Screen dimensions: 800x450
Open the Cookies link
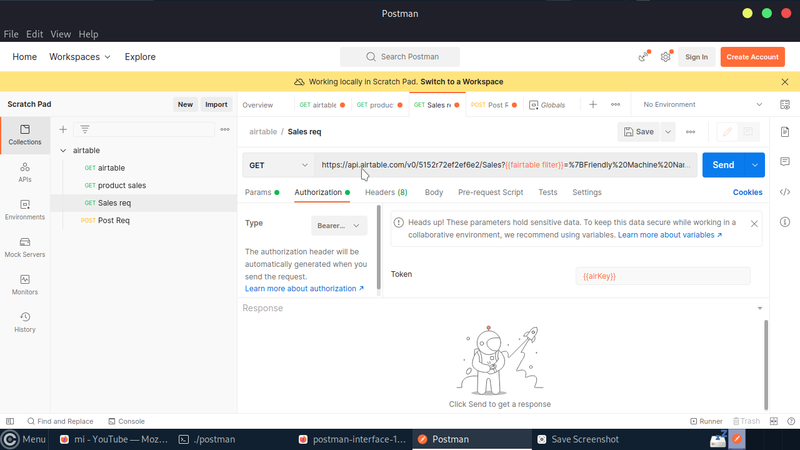747,192
